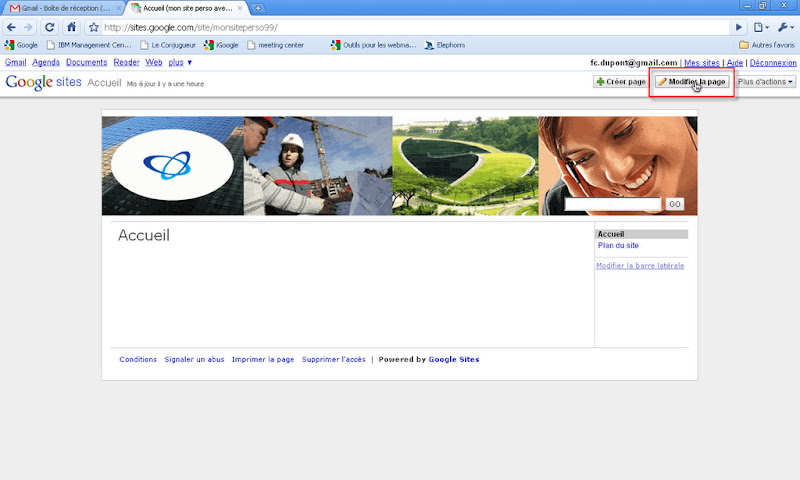Viewport: 800px width, 480px height.
Task: Click the Créer page button
Action: click(621, 82)
